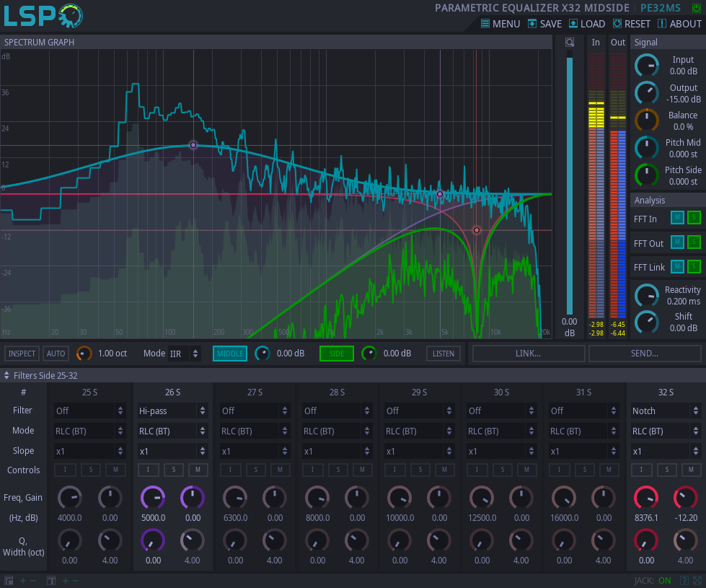This screenshot has width=706, height=588.
Task: Click the 32 S frequency knob (8376.1)
Action: coord(646,499)
